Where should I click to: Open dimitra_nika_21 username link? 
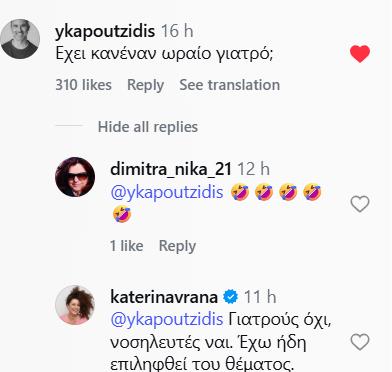171,169
